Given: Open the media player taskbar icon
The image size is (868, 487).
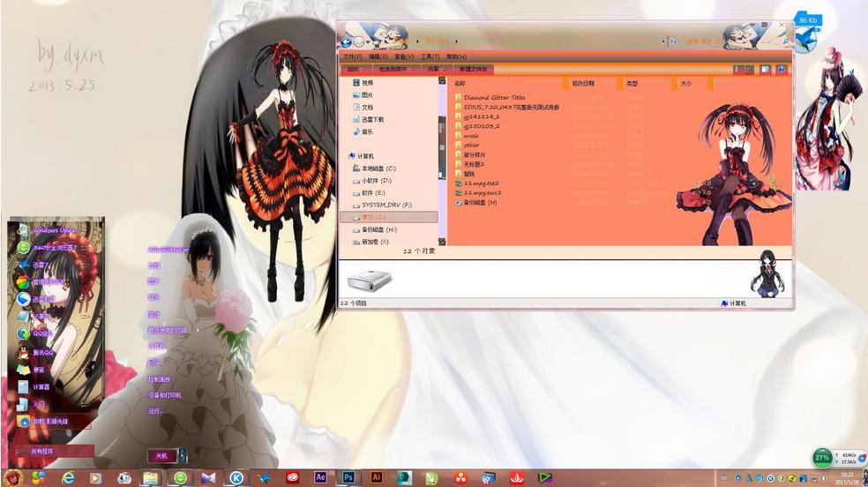Looking at the screenshot, I should (95, 477).
